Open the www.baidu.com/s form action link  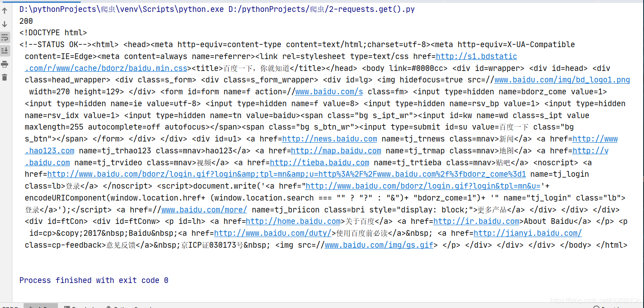(x=329, y=91)
